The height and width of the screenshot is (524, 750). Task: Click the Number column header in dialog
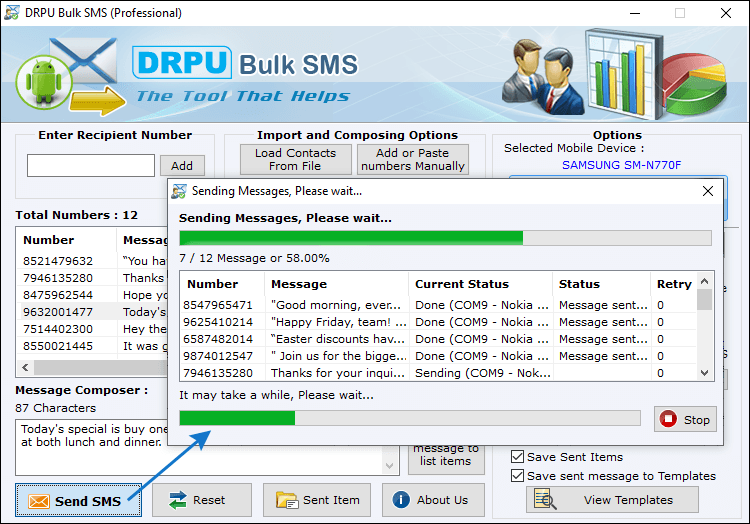coord(222,284)
